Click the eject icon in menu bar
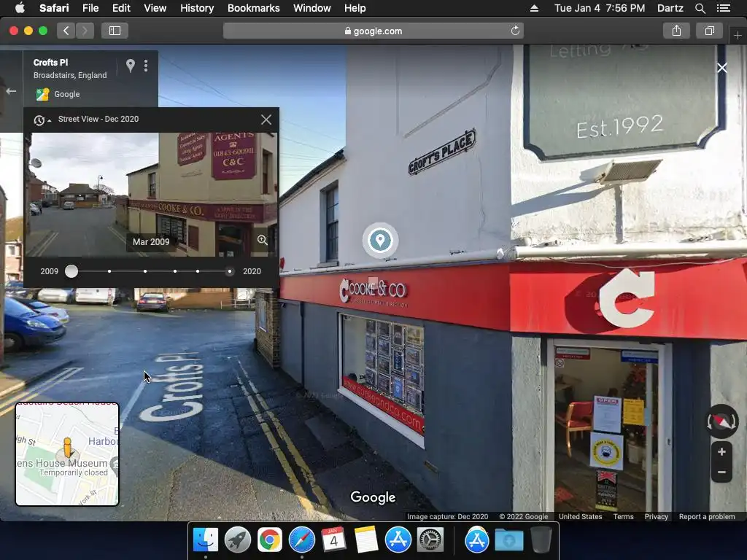 click(534, 8)
